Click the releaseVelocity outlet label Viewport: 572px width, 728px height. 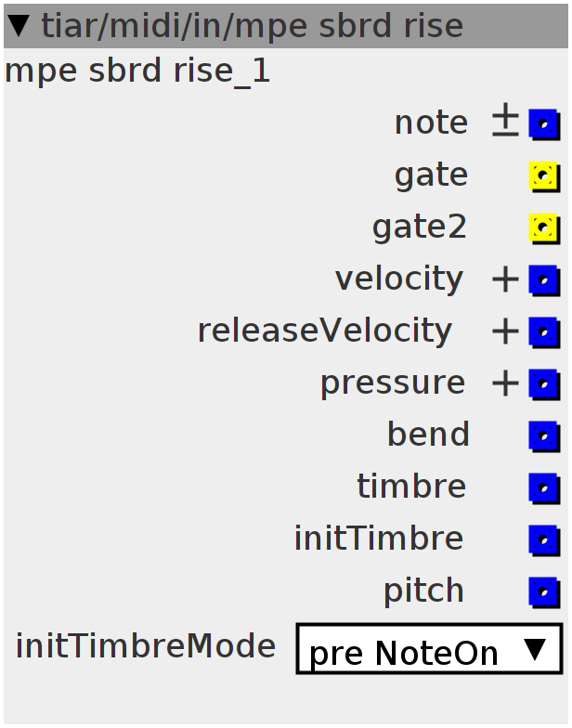[x=325, y=331]
